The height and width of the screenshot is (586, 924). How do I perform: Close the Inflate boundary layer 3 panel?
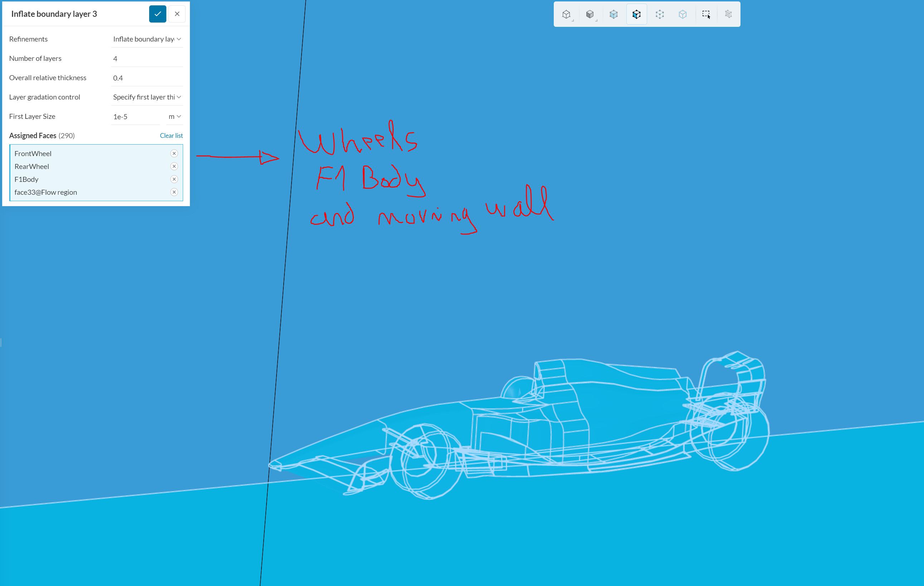(x=177, y=14)
